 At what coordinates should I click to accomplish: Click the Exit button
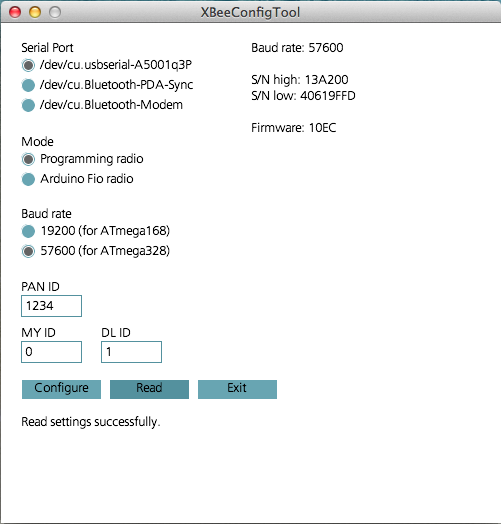point(237,389)
